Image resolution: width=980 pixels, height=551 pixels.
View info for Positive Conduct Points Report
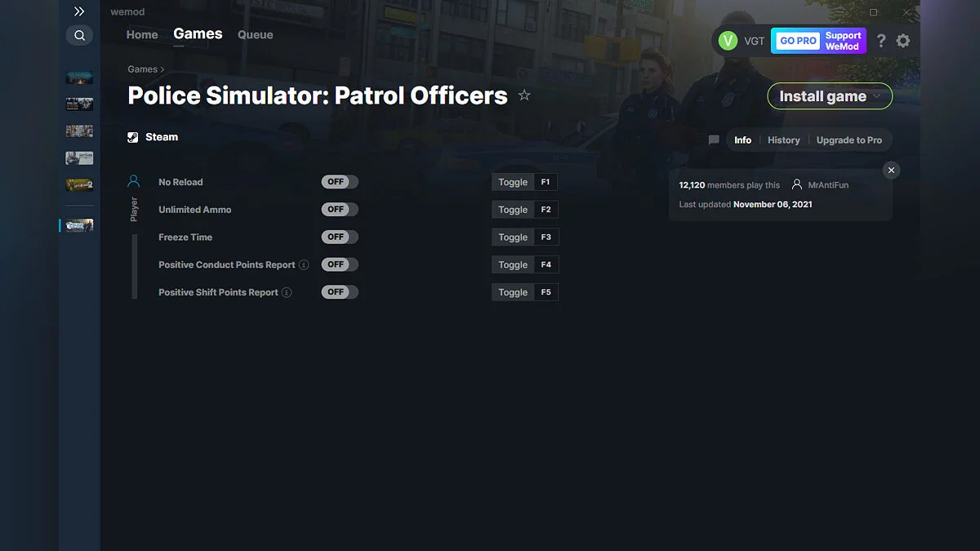pos(303,264)
